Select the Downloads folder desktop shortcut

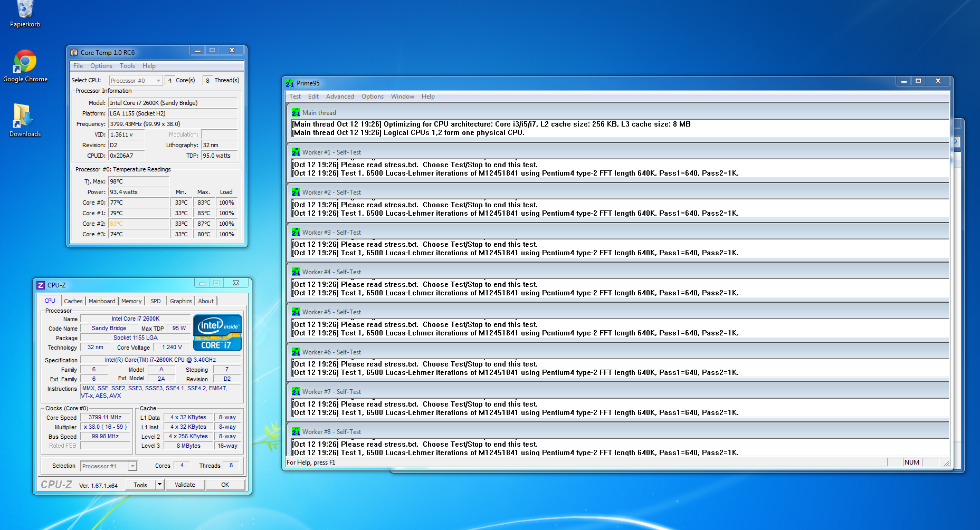tap(25, 120)
